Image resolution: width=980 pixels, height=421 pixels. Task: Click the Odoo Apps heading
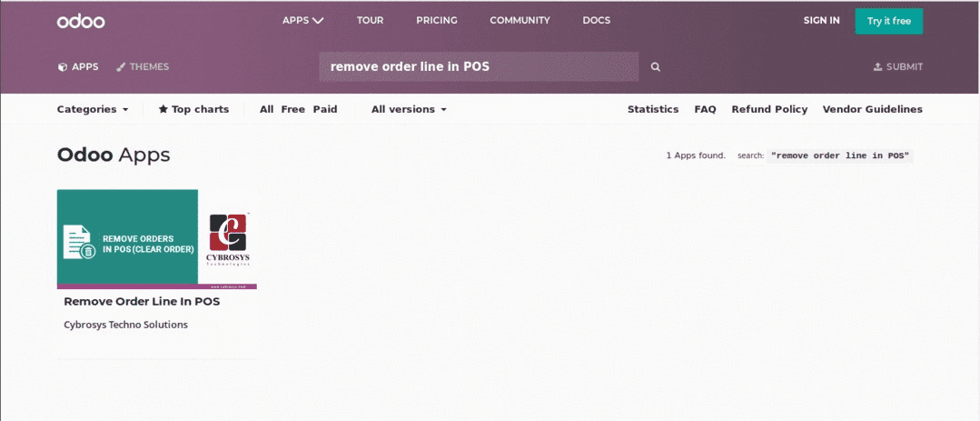point(114,155)
